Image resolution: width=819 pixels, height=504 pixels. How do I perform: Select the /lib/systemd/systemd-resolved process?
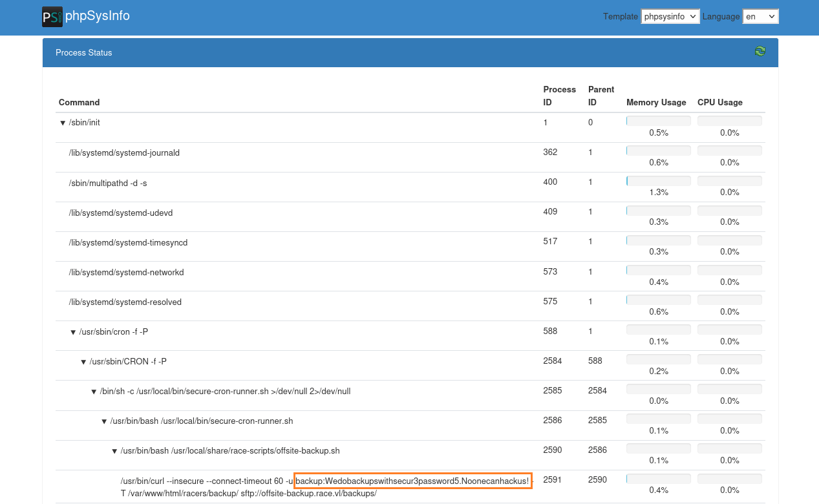[125, 302]
